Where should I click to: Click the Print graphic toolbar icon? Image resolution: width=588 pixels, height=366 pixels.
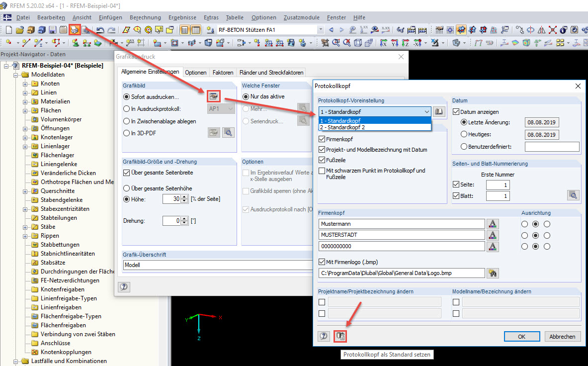tap(75, 30)
